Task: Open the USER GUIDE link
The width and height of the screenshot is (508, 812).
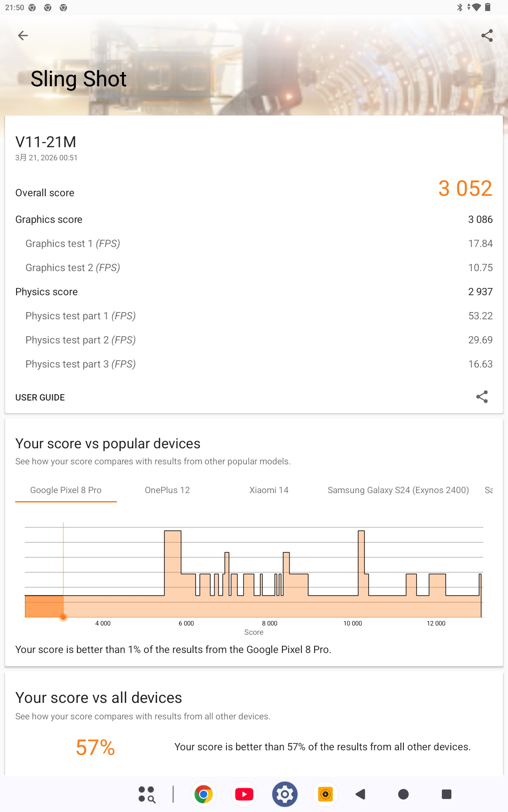Action: [x=40, y=398]
